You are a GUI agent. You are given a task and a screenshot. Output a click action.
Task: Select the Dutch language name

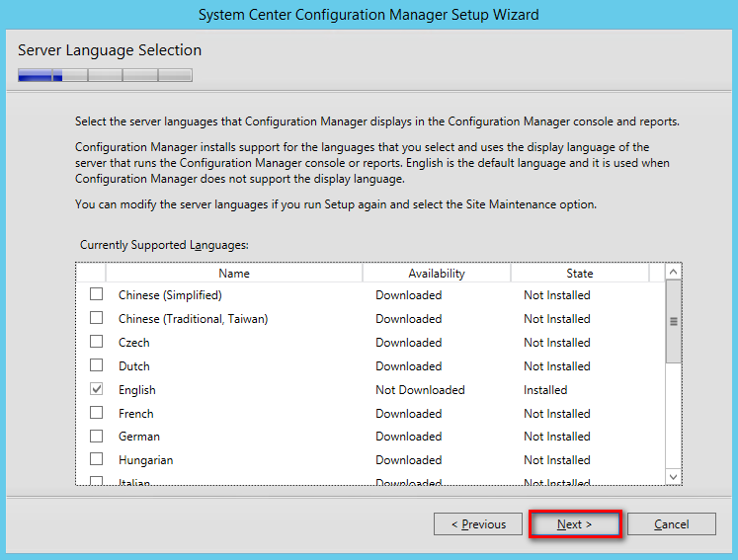coord(133,366)
